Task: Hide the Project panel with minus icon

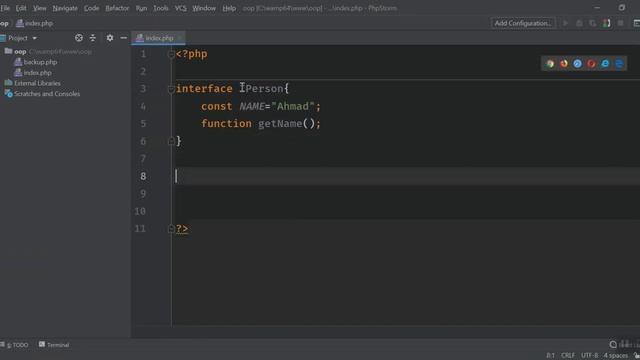Action: pyautogui.click(x=124, y=38)
